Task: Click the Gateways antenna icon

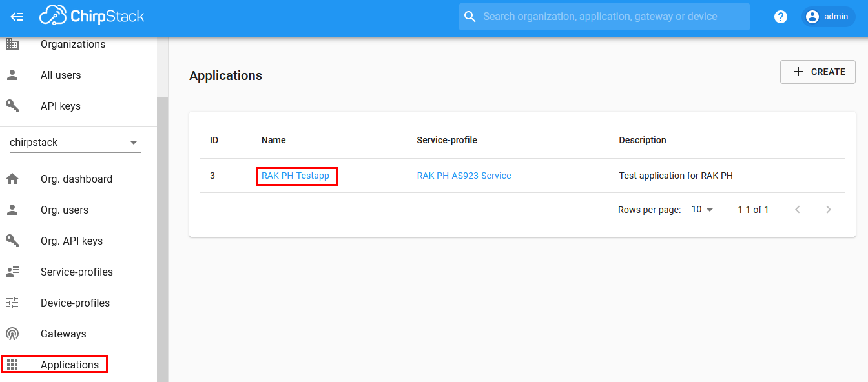Action: pos(12,334)
